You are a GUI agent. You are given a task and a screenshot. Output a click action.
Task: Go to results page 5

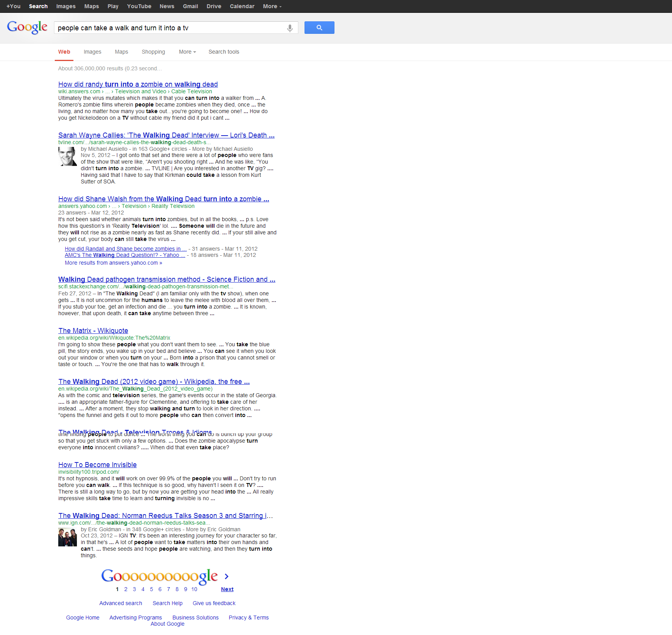point(151,589)
